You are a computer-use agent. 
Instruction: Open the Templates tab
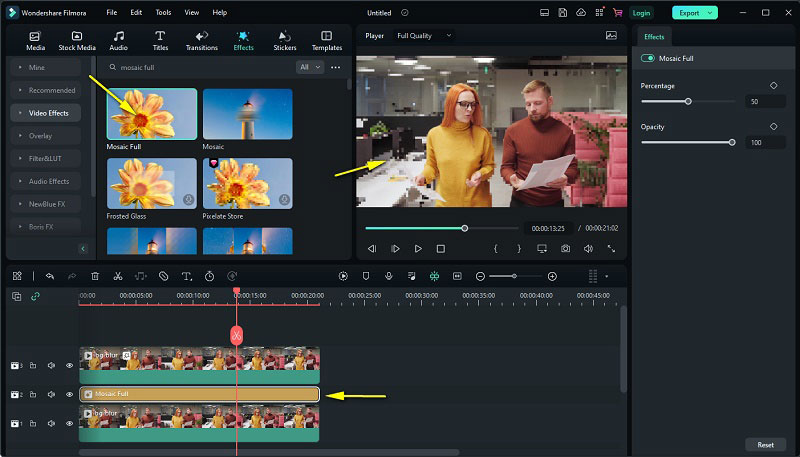[x=327, y=41]
